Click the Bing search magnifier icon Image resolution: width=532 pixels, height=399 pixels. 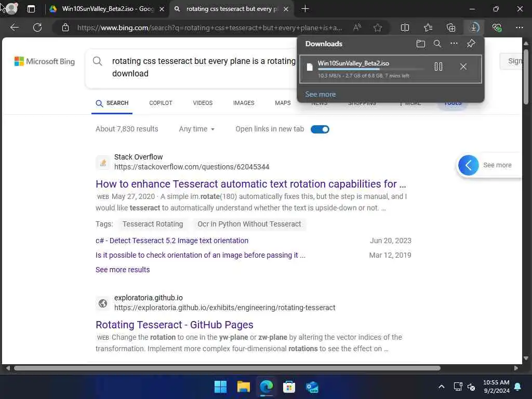[x=97, y=61]
